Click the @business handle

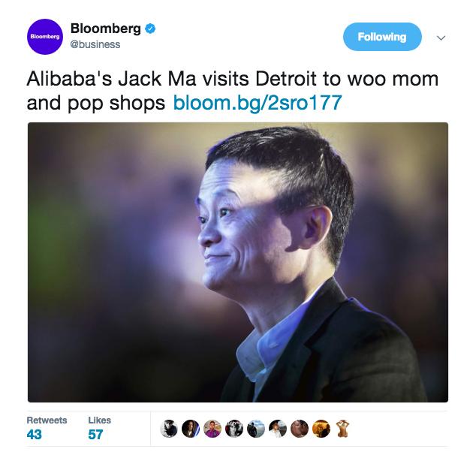click(x=95, y=44)
